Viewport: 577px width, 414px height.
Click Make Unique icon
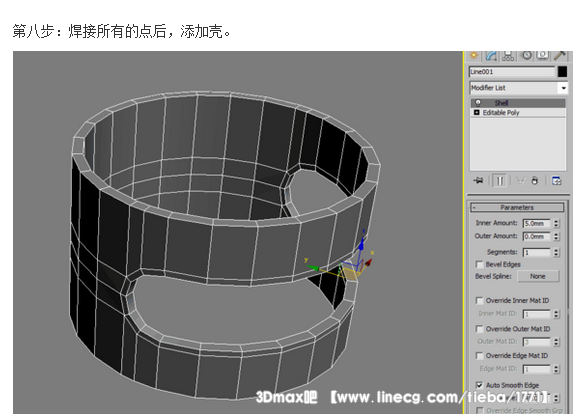point(520,181)
